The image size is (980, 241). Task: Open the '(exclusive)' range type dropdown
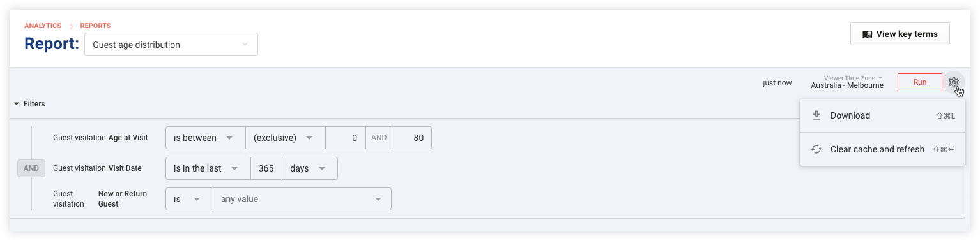286,138
